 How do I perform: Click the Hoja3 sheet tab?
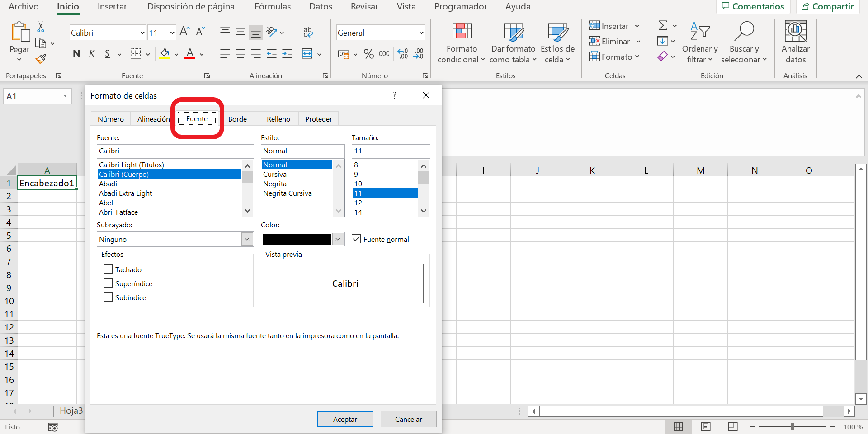71,410
